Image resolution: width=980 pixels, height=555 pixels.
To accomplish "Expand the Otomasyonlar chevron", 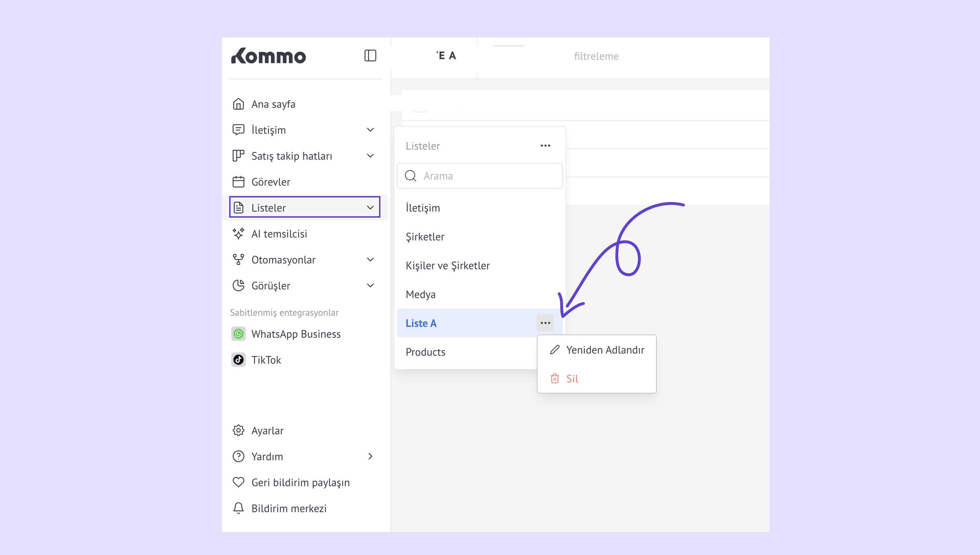I will click(370, 259).
